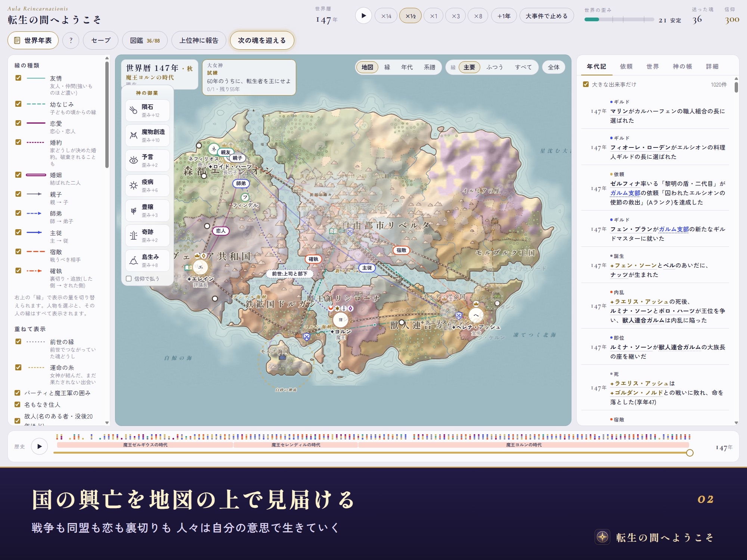747x560 pixels.
Task: Toggle 大事件で止める option
Action: [546, 16]
